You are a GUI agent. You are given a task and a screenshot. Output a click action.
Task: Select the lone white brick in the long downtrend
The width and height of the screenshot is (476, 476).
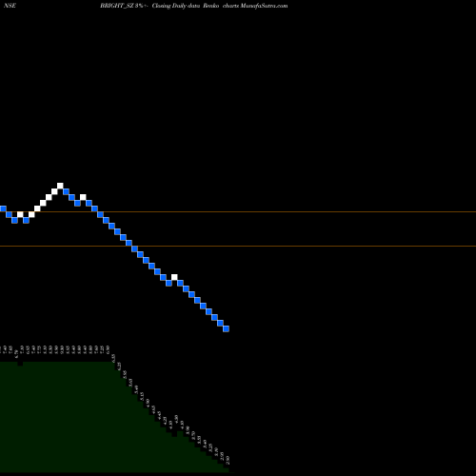click(174, 277)
